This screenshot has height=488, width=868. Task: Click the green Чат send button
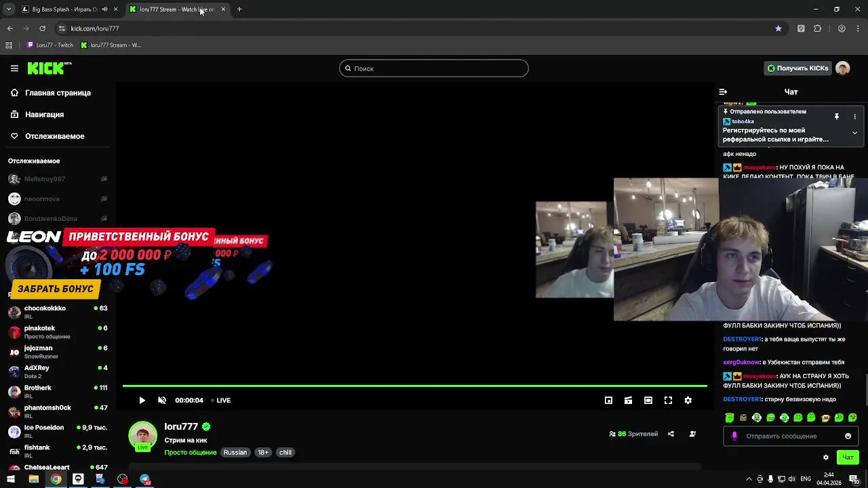click(x=848, y=457)
